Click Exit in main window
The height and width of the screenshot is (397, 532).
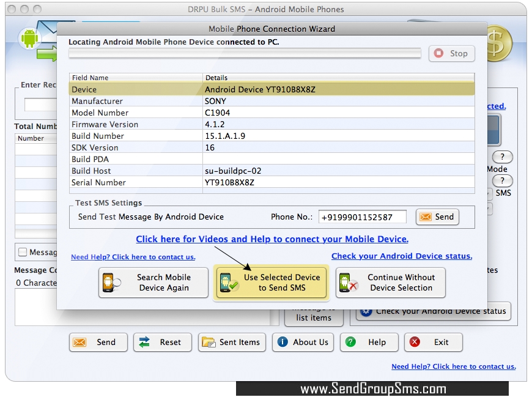tap(434, 342)
